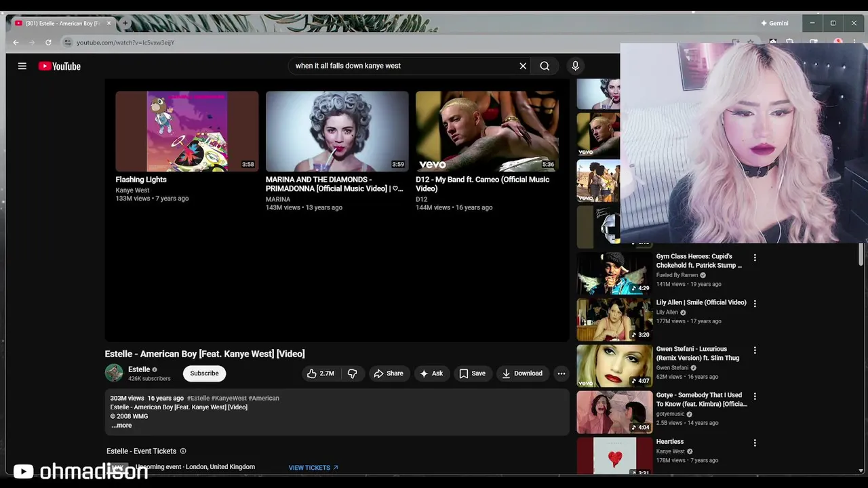This screenshot has width=868, height=488.
Task: Play D12 My Band end-screen thumbnail
Action: pyautogui.click(x=487, y=131)
